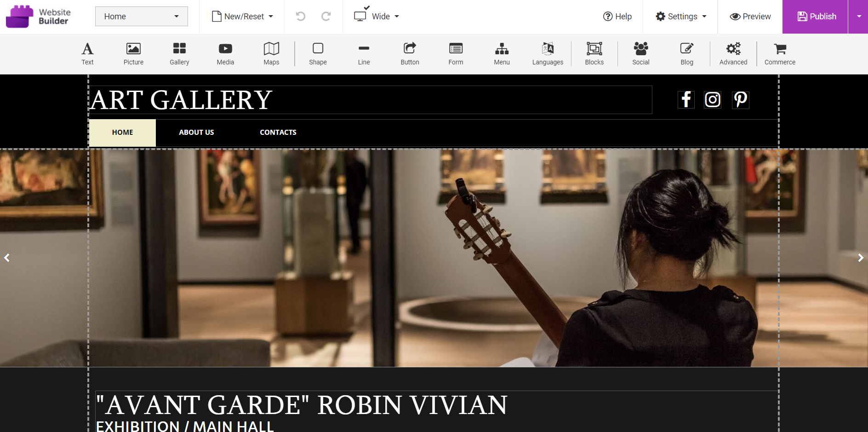Add a Blog element

tap(686, 54)
